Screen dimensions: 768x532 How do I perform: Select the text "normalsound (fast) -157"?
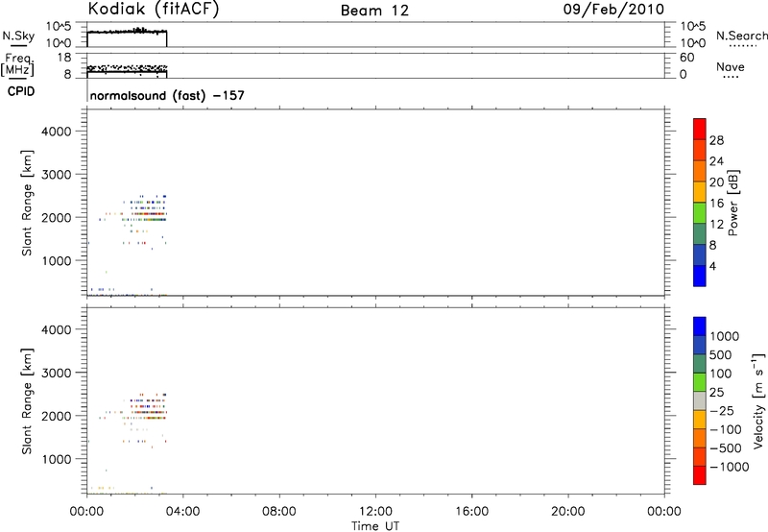click(167, 95)
